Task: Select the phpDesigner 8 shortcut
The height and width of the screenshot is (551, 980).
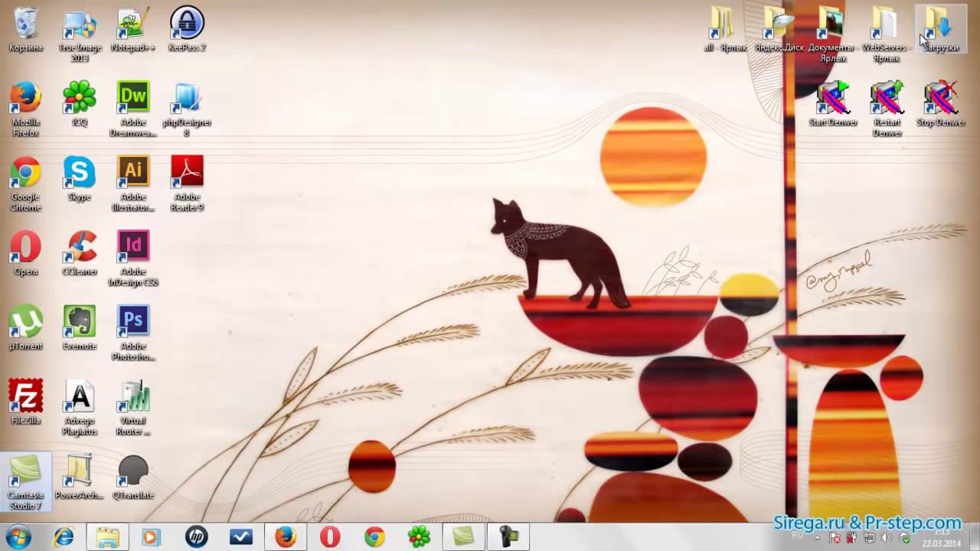Action: coord(187,110)
